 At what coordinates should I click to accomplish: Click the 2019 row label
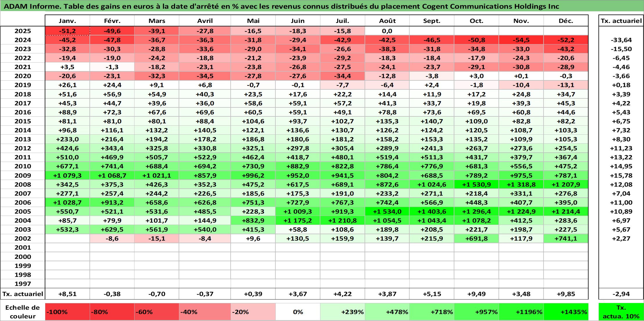point(23,85)
